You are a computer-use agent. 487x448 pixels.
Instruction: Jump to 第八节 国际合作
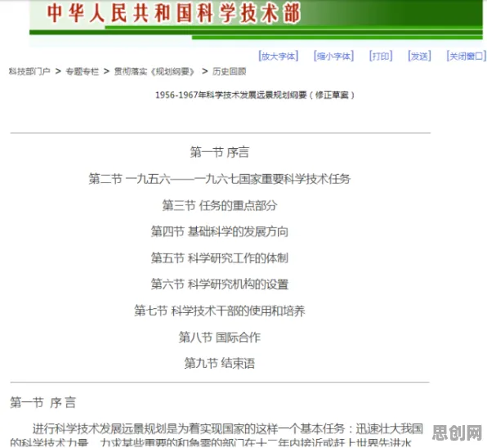point(219,337)
